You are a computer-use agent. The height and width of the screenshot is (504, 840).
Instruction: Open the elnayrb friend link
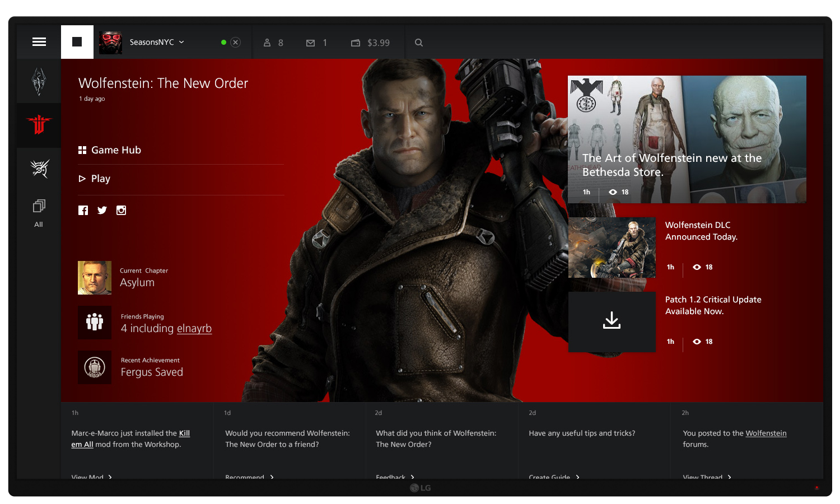pyautogui.click(x=194, y=329)
